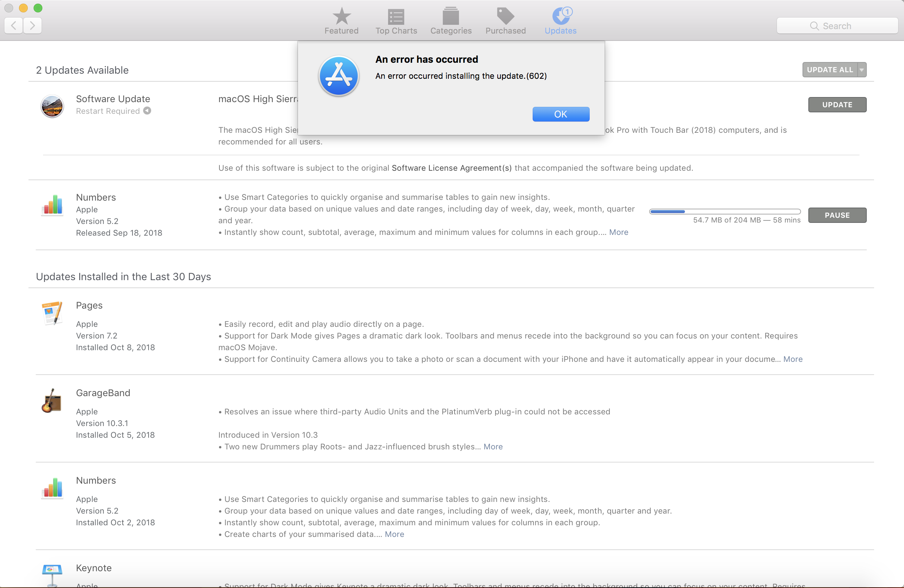Go back with the left arrow button
This screenshot has width=904, height=588.
point(14,26)
